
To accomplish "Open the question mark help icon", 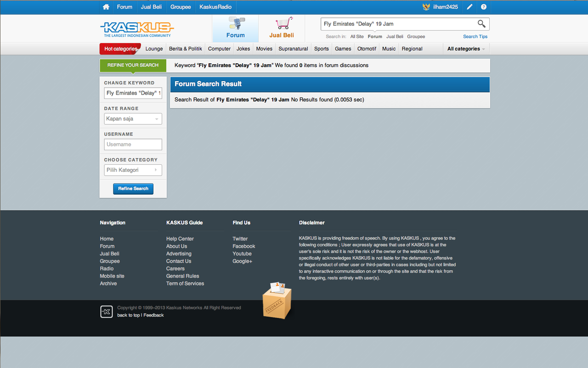I will pyautogui.click(x=484, y=7).
